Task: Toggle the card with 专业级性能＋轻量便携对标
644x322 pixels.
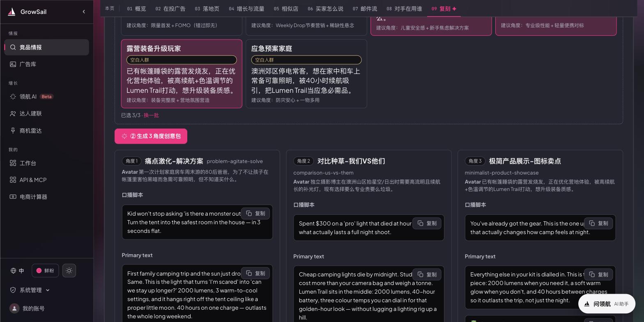Action: [x=556, y=25]
